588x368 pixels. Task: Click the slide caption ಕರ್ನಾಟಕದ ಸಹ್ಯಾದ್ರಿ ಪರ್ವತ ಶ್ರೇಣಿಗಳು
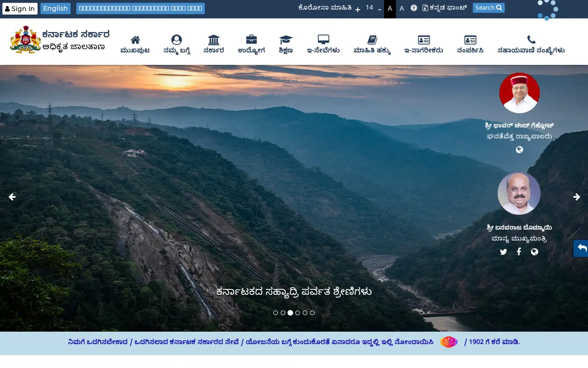click(x=294, y=292)
